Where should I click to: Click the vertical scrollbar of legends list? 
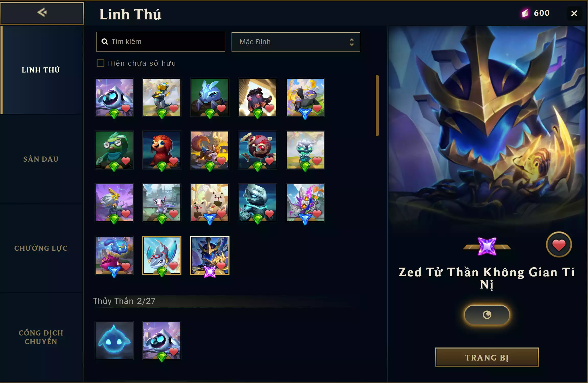[x=377, y=105]
